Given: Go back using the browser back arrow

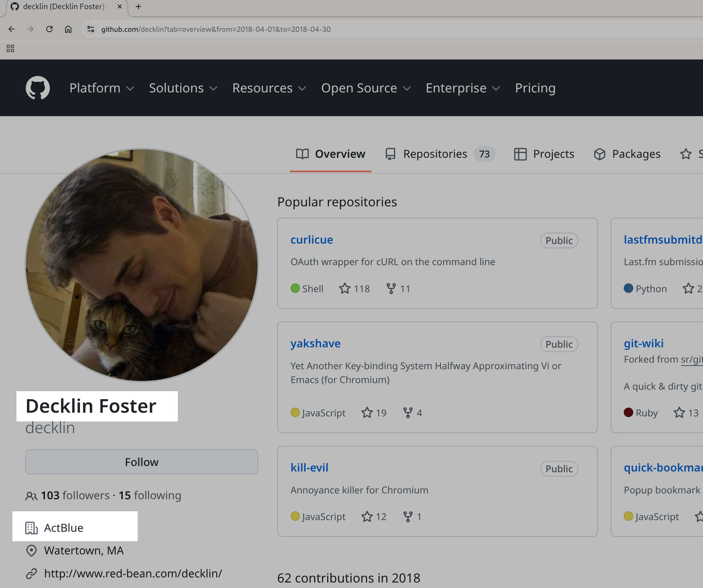Looking at the screenshot, I should click(x=12, y=29).
